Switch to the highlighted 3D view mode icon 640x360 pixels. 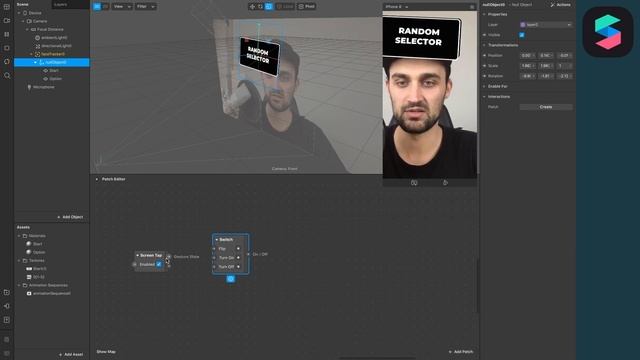click(x=97, y=7)
